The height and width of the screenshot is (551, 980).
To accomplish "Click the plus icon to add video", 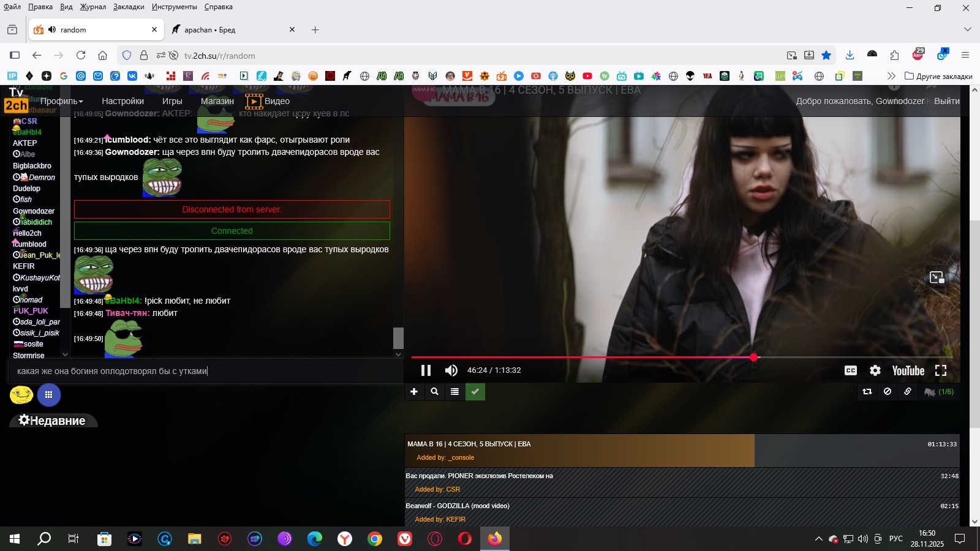I will point(414,392).
